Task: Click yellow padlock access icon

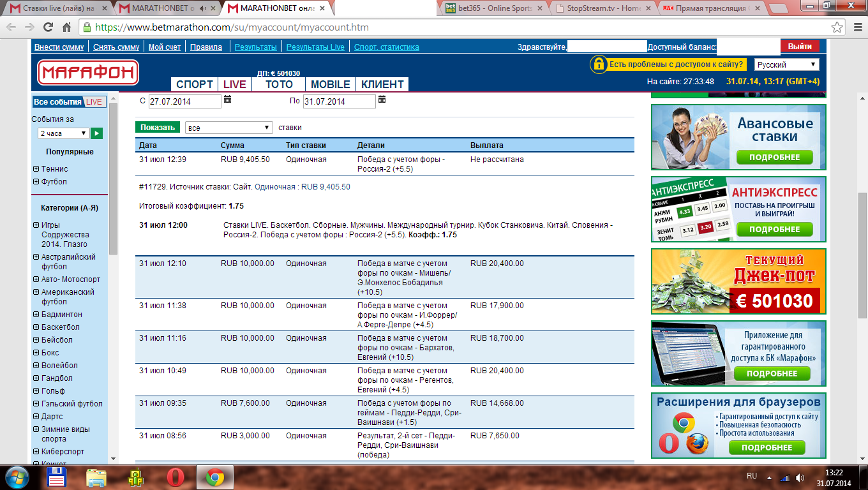Action: pyautogui.click(x=599, y=64)
